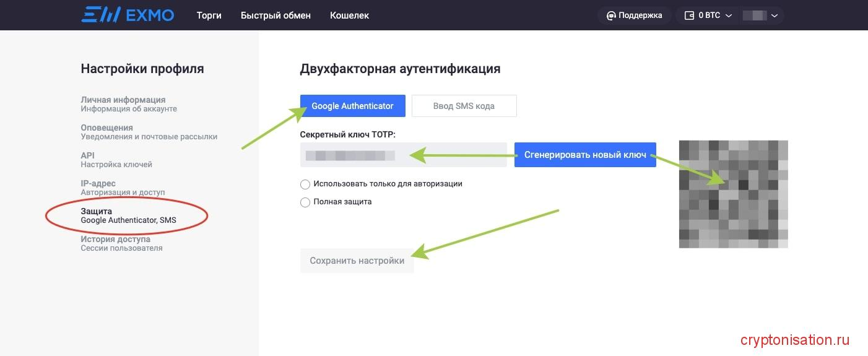Image resolution: width=868 pixels, height=356 pixels.
Task: Switch to Ввод SMS кода tab
Action: tap(464, 106)
